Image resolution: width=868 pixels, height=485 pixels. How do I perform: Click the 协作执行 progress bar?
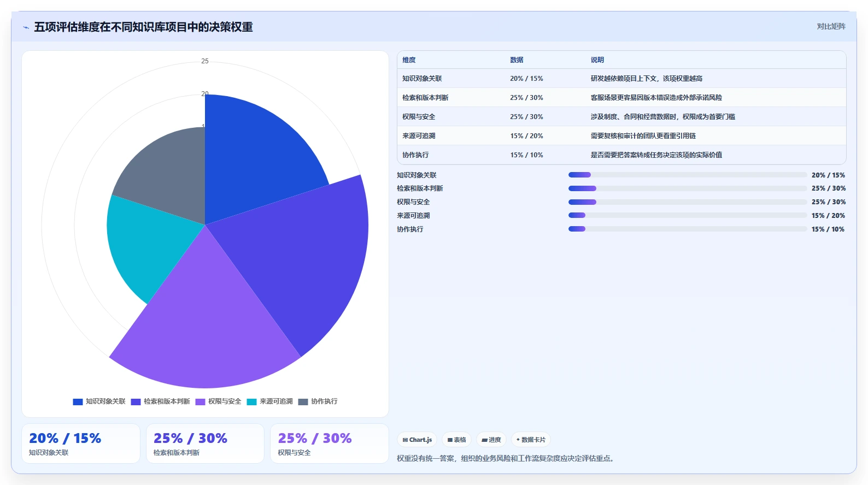pos(688,229)
